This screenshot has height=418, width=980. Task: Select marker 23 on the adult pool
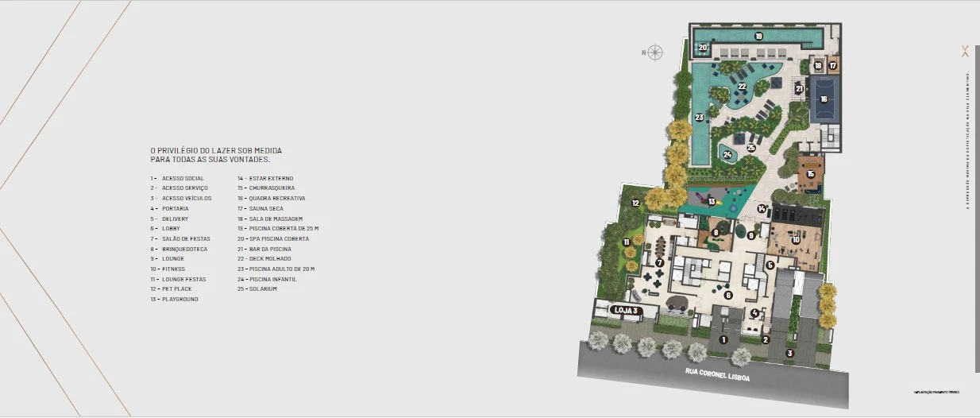click(699, 118)
